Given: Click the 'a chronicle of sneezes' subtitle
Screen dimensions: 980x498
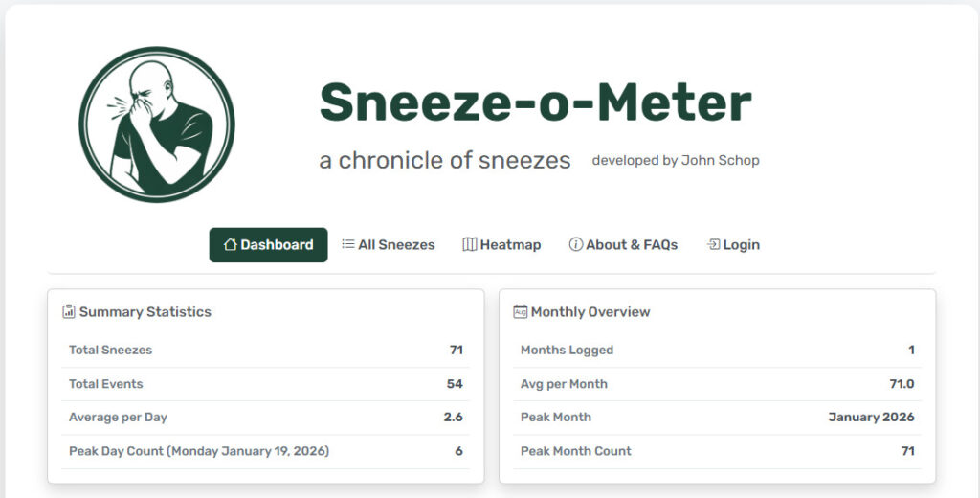Looking at the screenshot, I should [445, 160].
